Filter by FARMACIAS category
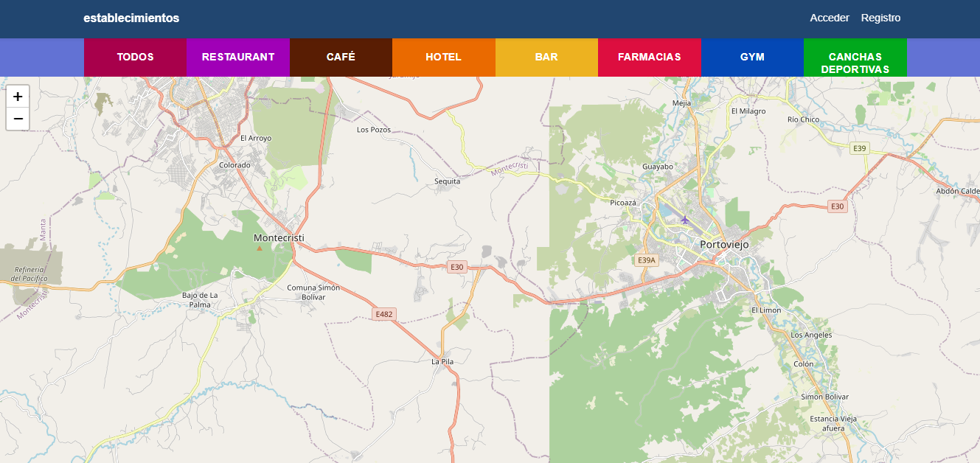The image size is (980, 463). click(650, 58)
